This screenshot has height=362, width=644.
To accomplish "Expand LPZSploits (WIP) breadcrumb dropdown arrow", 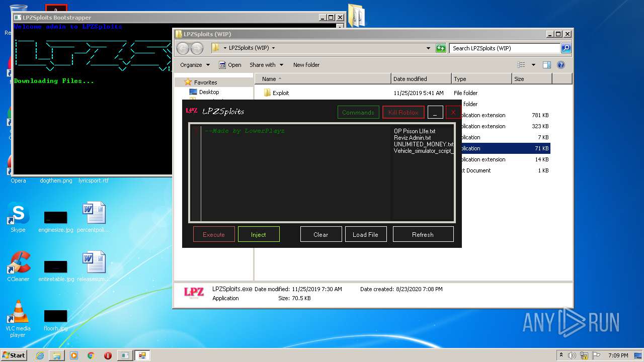I will tap(273, 48).
